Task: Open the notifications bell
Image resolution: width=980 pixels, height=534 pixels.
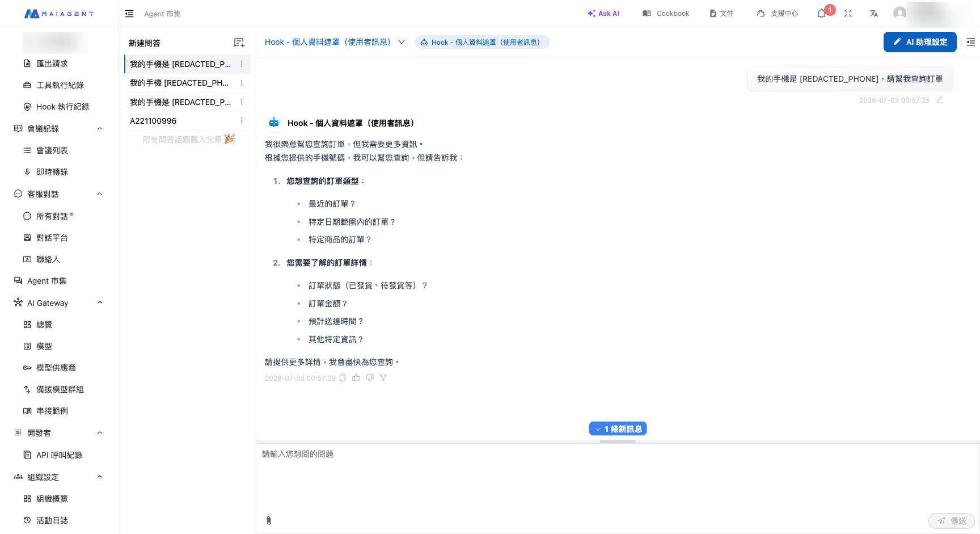Action: (x=821, y=14)
